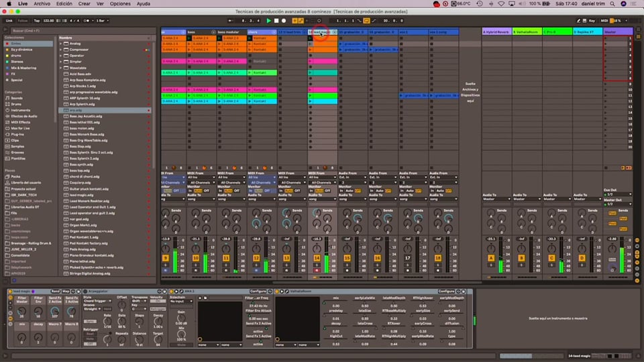Expand the Wavetable folder in browser
The width and height of the screenshot is (644, 362).
click(61, 68)
